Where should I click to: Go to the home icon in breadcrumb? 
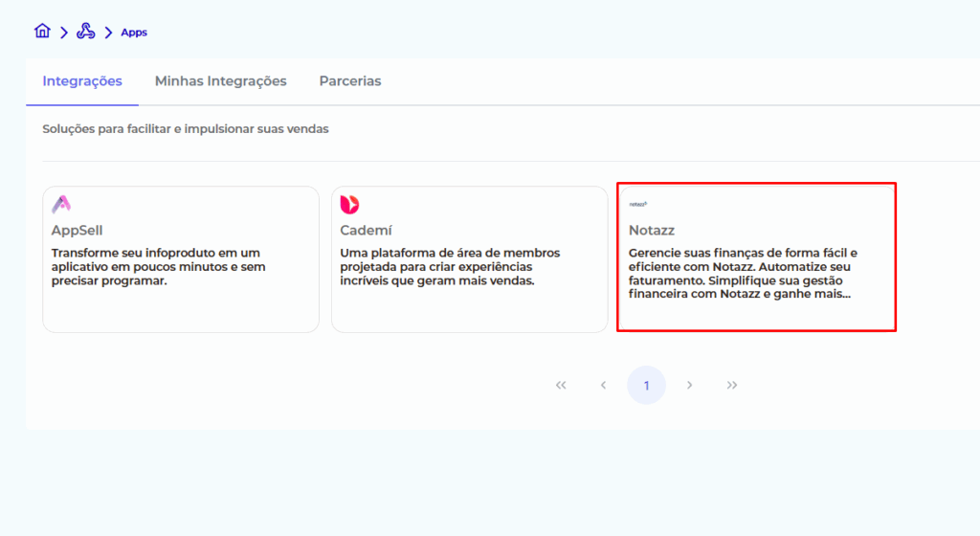click(x=42, y=31)
